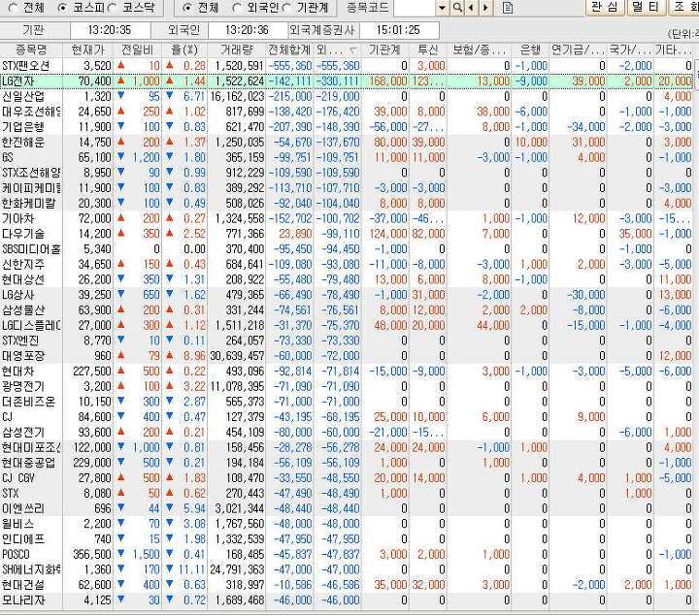Sort by 전일비 column header
The width and height of the screenshot is (699, 616).
pos(137,49)
